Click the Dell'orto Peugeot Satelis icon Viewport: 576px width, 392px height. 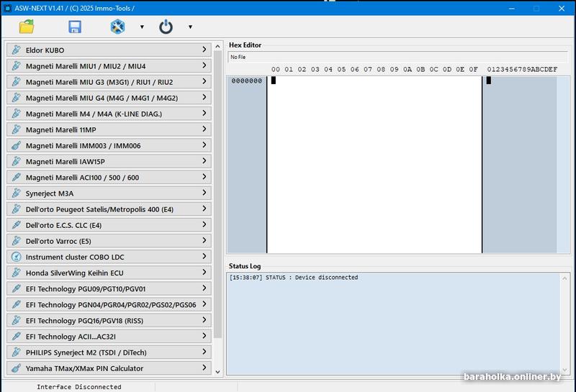[16, 209]
